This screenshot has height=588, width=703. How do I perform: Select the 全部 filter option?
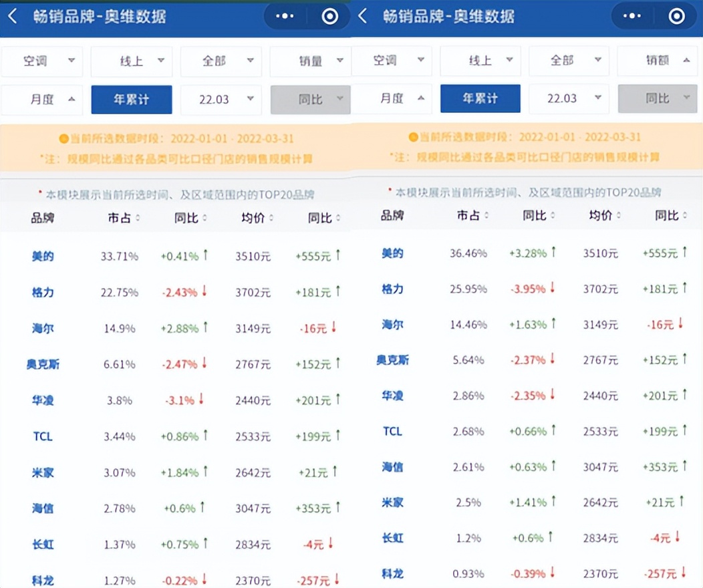click(x=221, y=60)
